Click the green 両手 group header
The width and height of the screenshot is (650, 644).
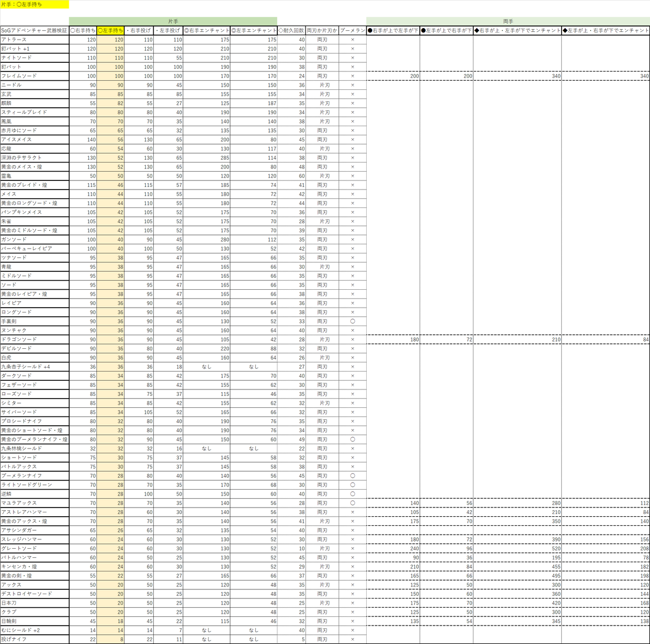click(x=508, y=21)
